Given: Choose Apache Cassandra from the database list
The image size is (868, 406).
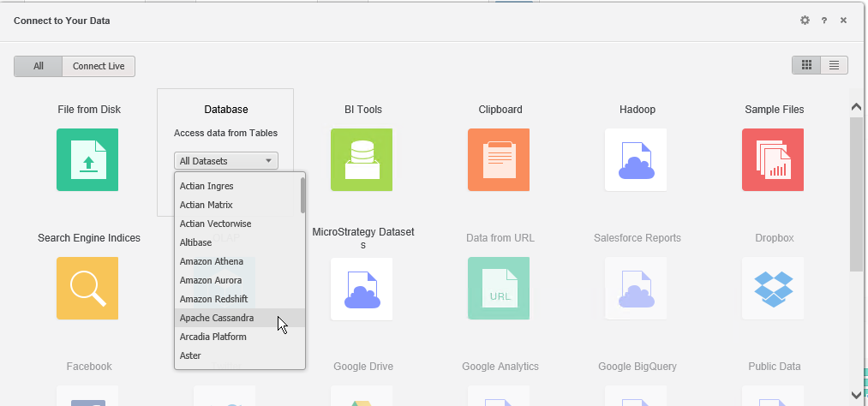Looking at the screenshot, I should click(217, 318).
